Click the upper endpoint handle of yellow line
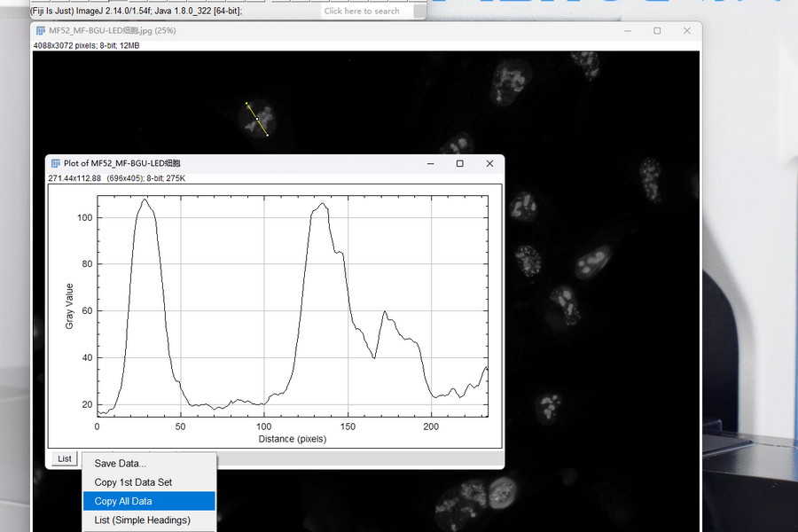The width and height of the screenshot is (798, 532). 247,104
